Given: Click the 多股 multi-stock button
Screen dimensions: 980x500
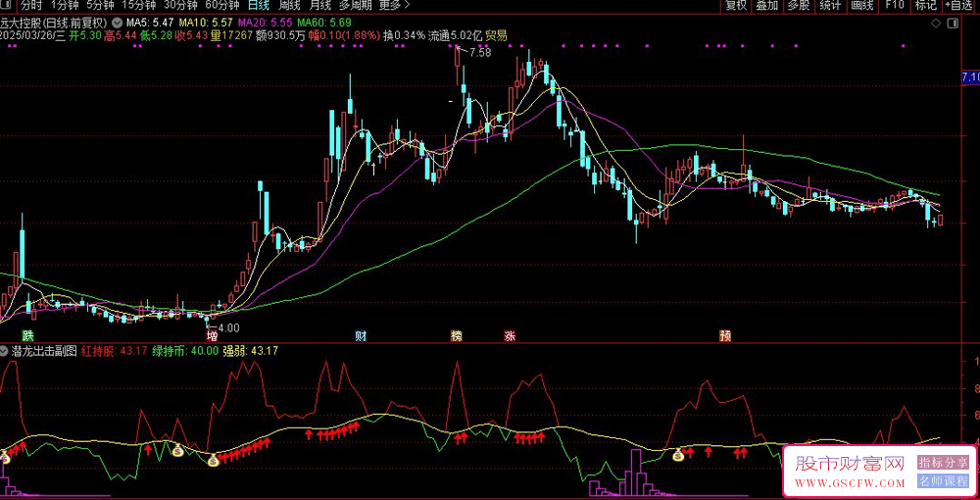Looking at the screenshot, I should 798,6.
